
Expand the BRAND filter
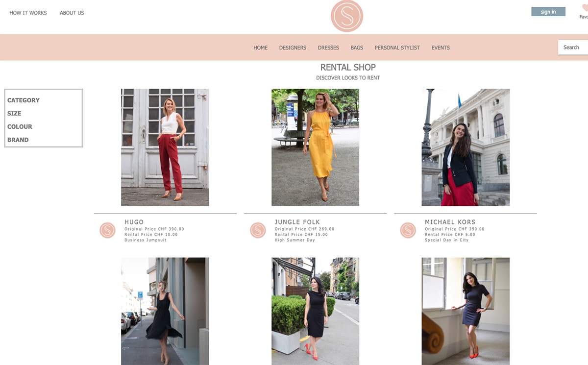coord(18,140)
